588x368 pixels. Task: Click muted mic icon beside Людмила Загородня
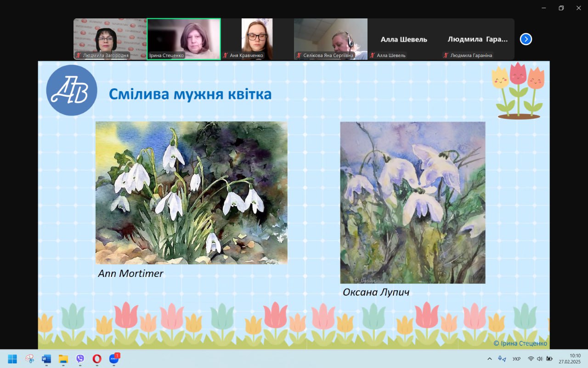pos(79,55)
